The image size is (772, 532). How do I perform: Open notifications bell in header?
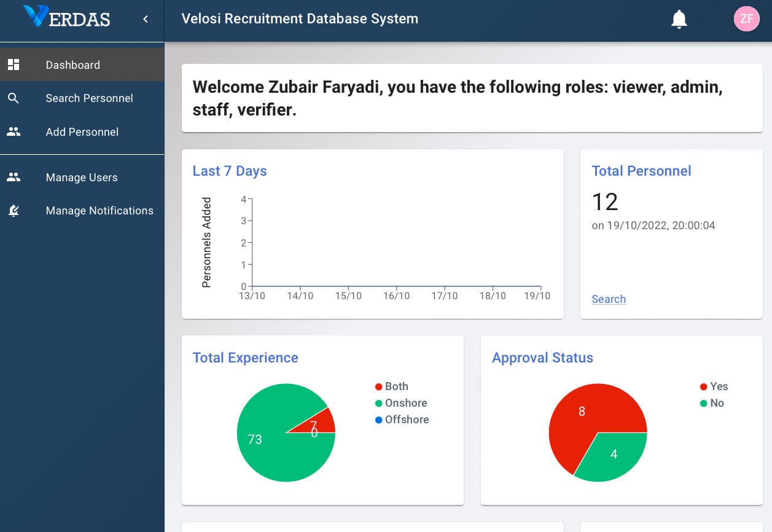[679, 19]
